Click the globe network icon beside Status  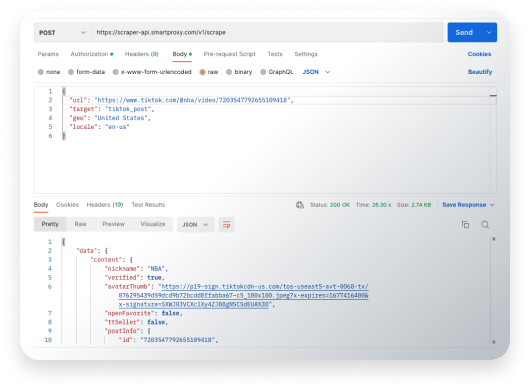click(x=299, y=205)
